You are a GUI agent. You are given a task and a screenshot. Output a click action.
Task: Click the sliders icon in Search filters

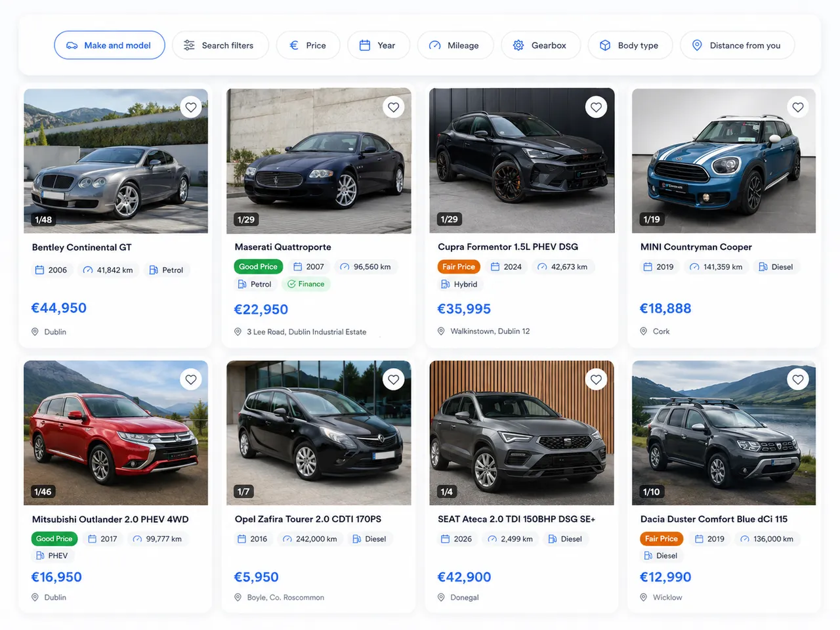pyautogui.click(x=189, y=45)
